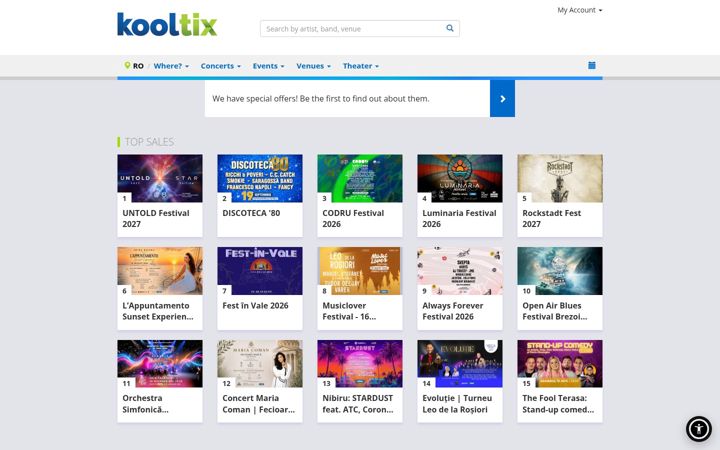Click the Fest în Vale 2026 title
The image size is (720, 450).
[x=255, y=306]
